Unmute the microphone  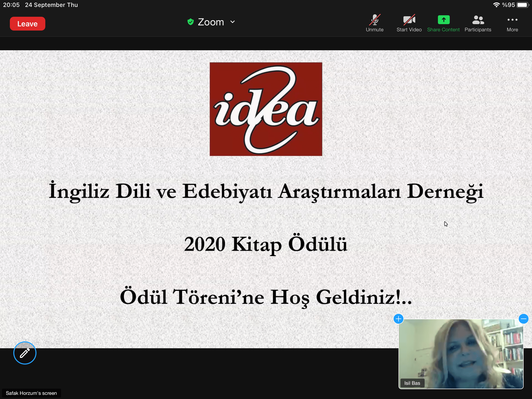pos(375,23)
